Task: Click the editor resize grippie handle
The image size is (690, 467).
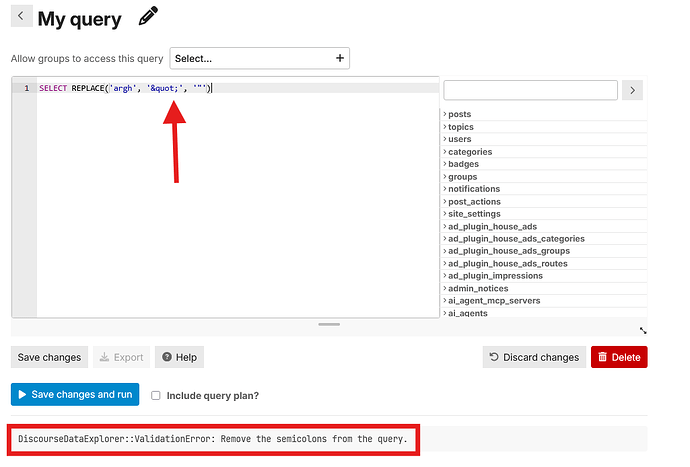Action: coord(329,324)
